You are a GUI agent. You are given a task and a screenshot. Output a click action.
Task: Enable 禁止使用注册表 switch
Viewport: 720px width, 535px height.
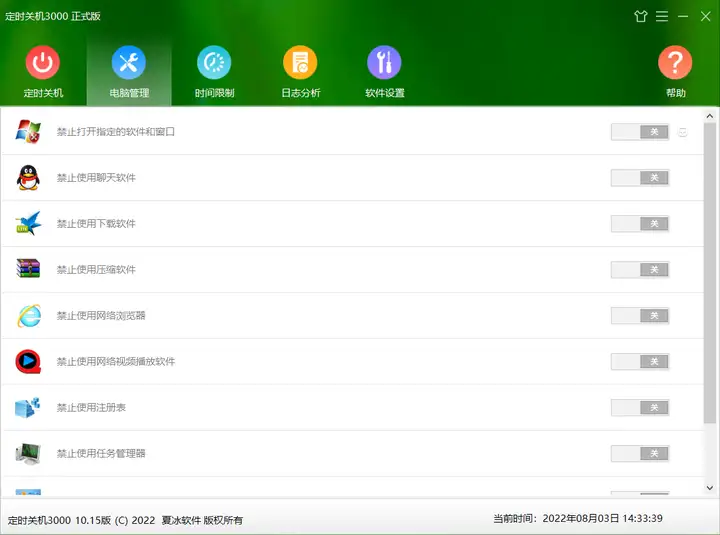click(x=640, y=407)
